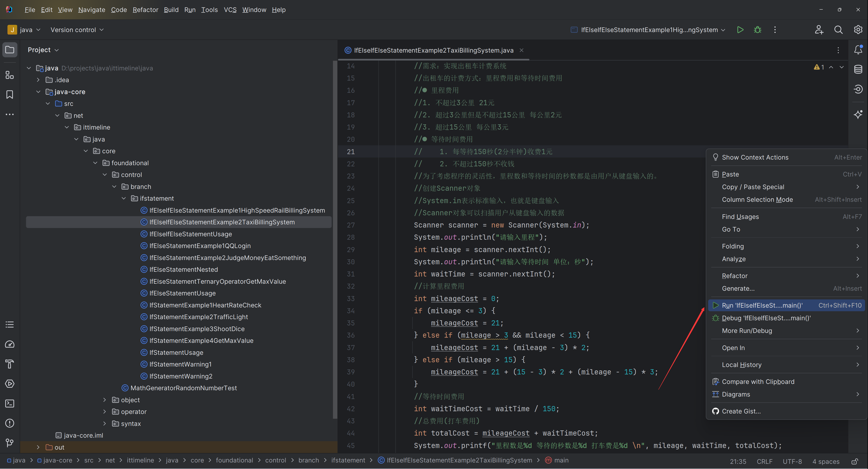Select Find Usages in context menu

point(786,216)
